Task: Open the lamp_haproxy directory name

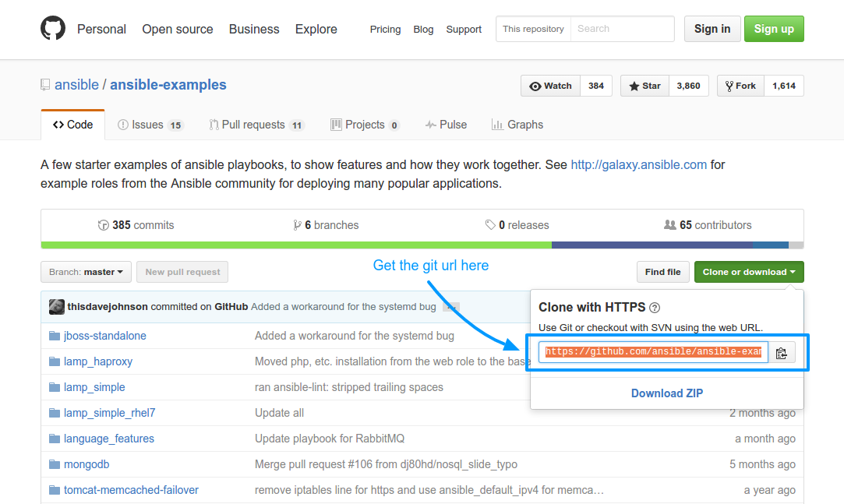Action: [98, 361]
